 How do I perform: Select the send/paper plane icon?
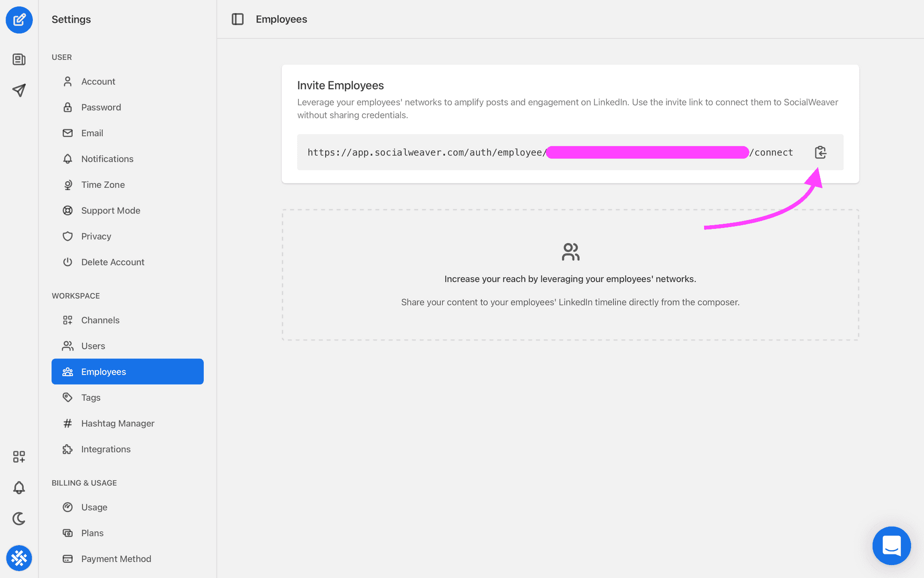coord(19,89)
